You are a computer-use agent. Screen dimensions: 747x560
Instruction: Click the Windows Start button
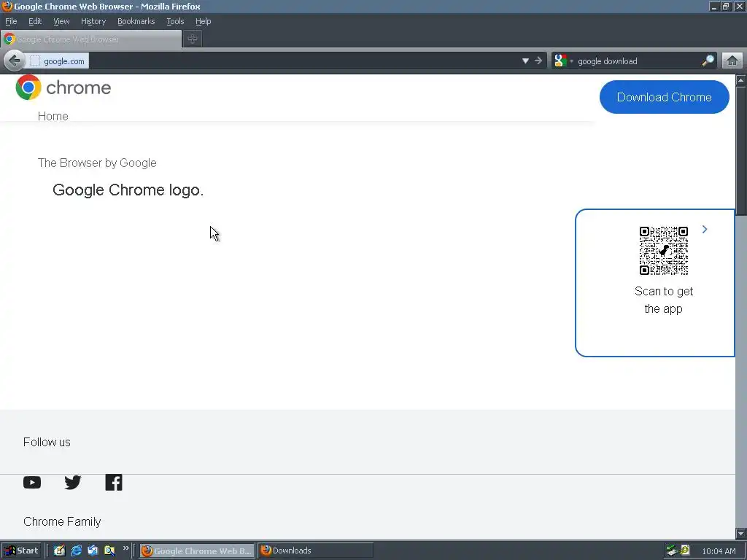[x=22, y=551]
